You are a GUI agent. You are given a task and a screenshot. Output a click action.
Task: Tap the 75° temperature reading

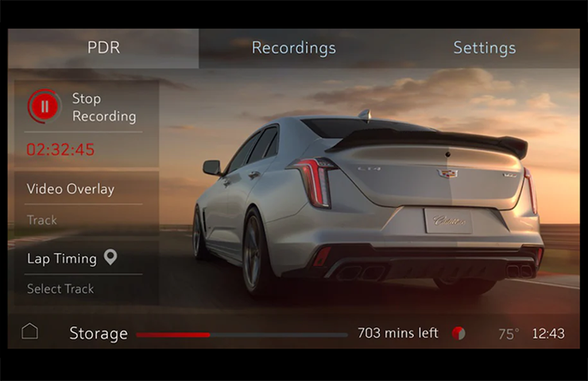tap(509, 333)
